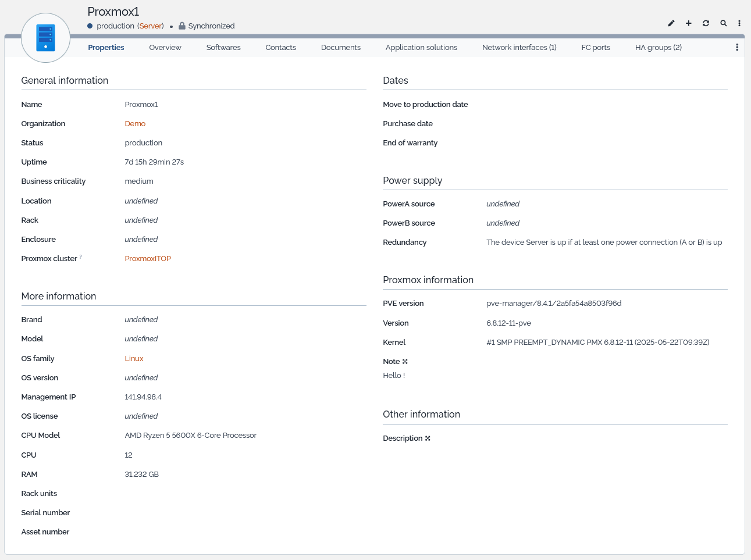
Task: Click the Proxmox cluster help tooltip mark
Action: (x=81, y=256)
